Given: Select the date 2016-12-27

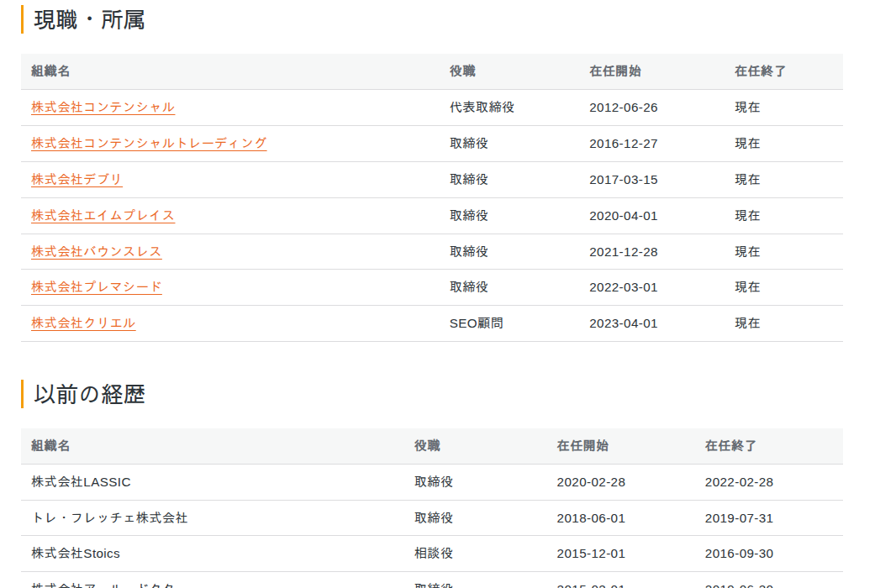Looking at the screenshot, I should click(x=624, y=144).
